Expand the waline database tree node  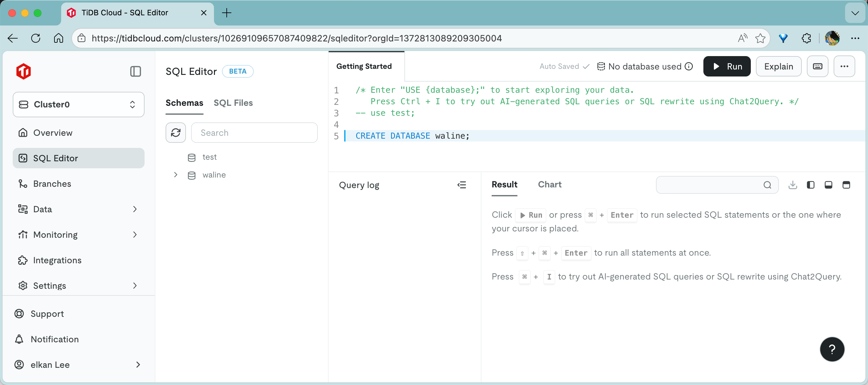[x=175, y=175]
